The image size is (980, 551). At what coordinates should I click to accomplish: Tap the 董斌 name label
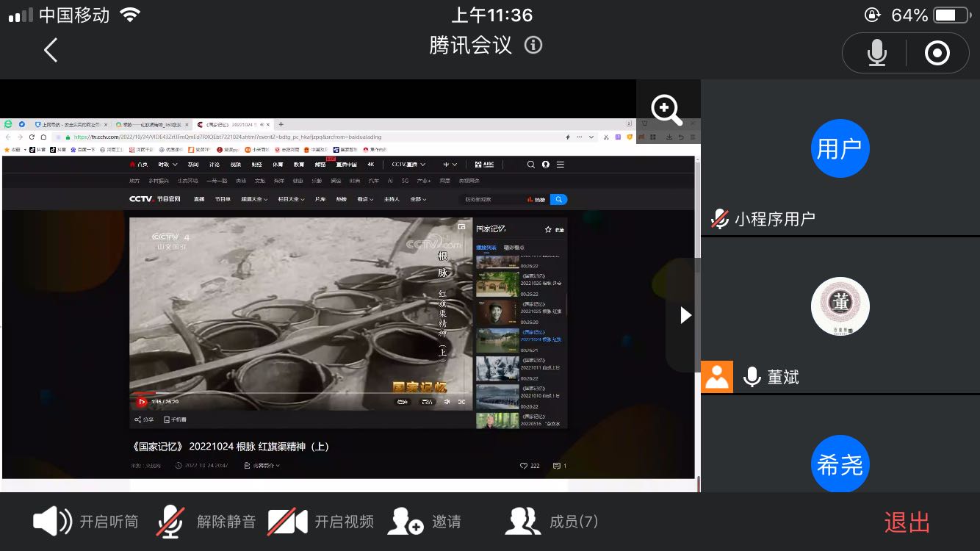(783, 377)
